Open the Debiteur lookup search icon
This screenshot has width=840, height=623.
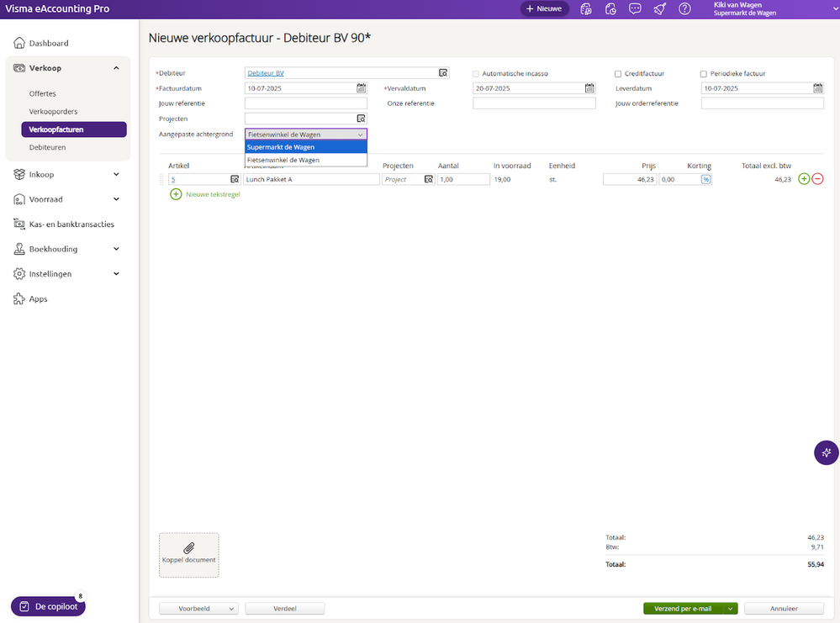click(443, 73)
